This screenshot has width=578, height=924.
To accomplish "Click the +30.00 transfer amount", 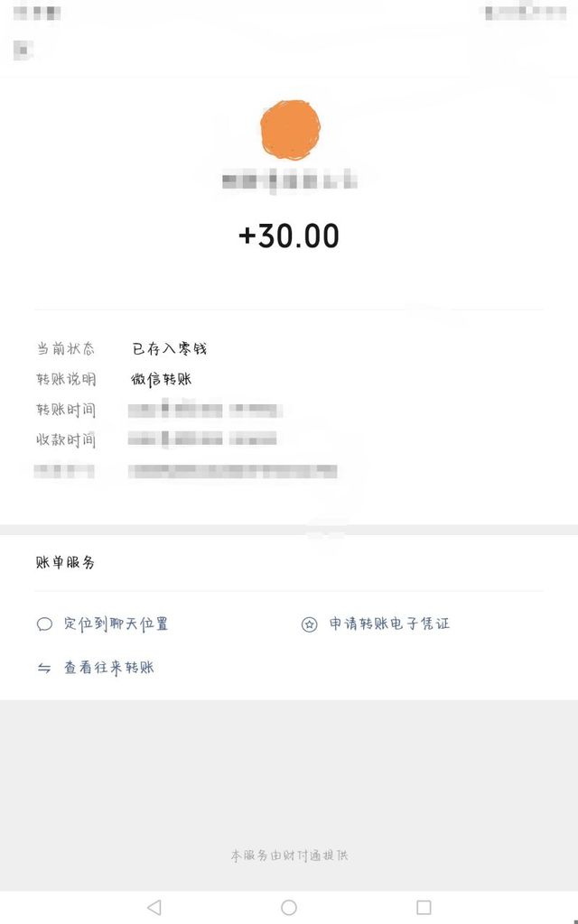I will coord(289,236).
